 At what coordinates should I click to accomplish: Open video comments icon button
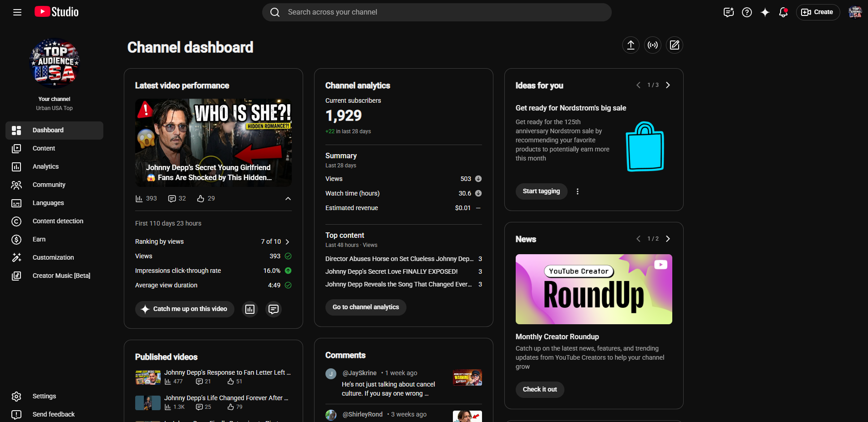click(x=274, y=309)
